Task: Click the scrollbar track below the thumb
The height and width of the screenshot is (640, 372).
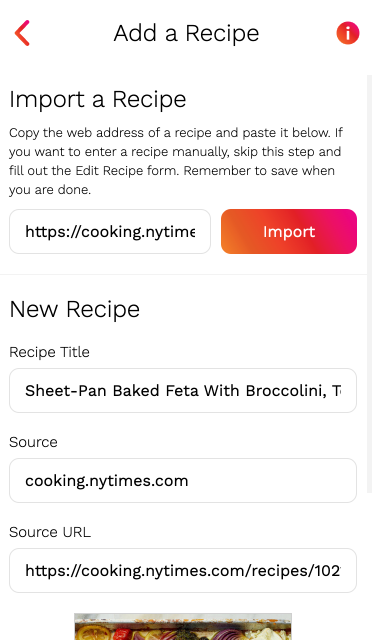Action: pyautogui.click(x=370, y=567)
